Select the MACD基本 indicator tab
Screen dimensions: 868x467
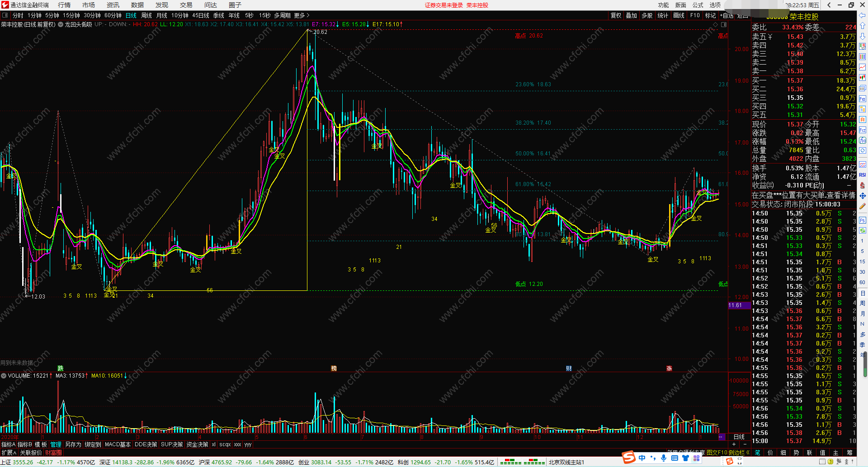(118, 444)
